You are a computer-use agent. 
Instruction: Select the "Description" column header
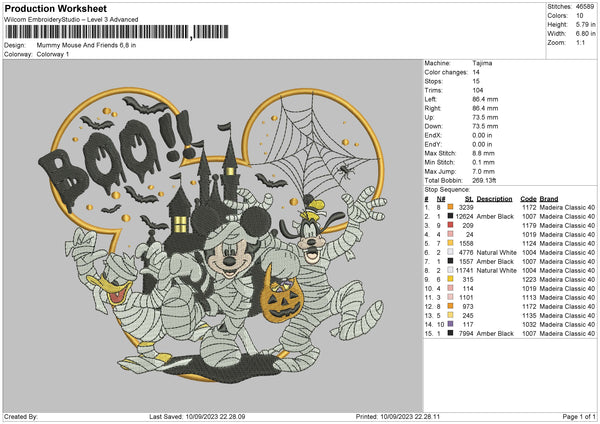coord(494,199)
